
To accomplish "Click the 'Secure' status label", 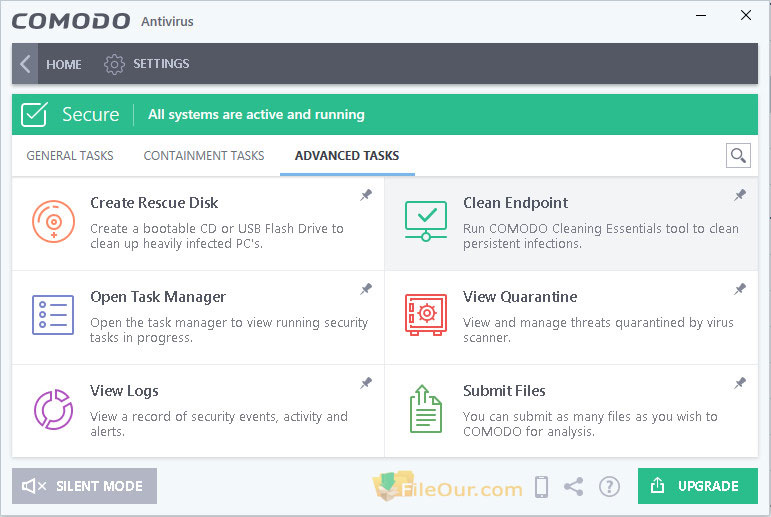I will tap(90, 114).
